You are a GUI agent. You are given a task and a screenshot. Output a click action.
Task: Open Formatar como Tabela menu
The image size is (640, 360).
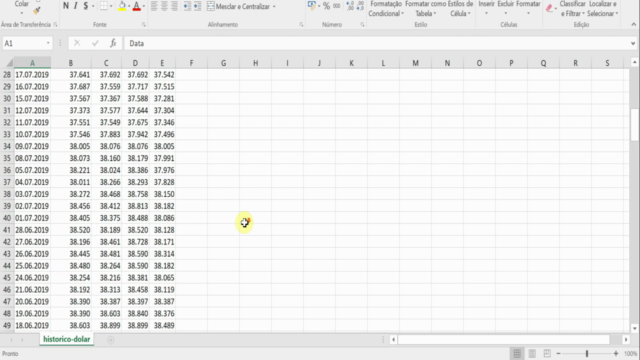point(426,9)
